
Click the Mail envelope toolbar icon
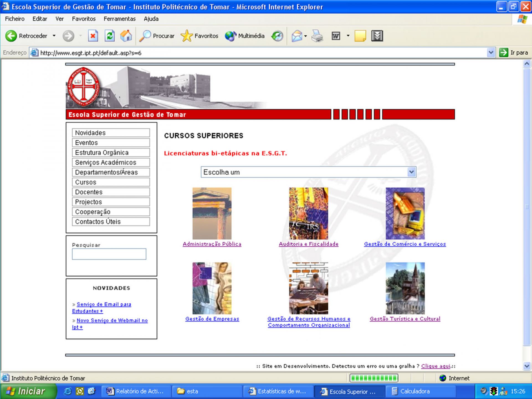[x=297, y=36]
